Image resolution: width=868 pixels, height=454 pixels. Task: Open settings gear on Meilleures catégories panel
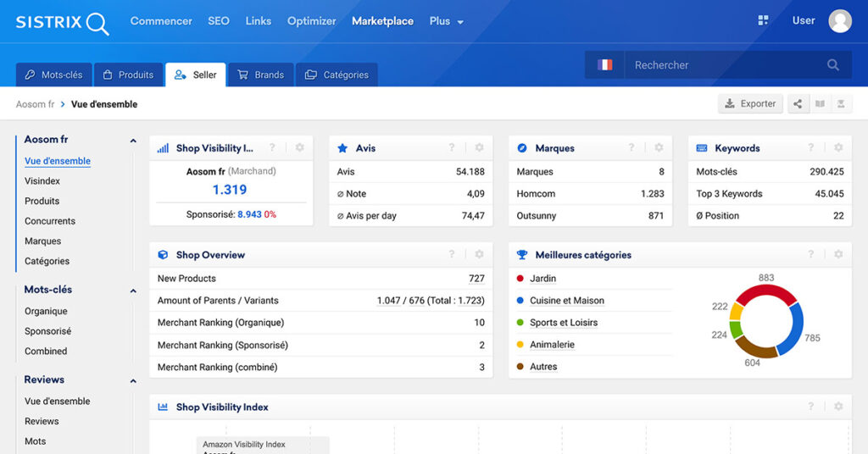click(838, 255)
